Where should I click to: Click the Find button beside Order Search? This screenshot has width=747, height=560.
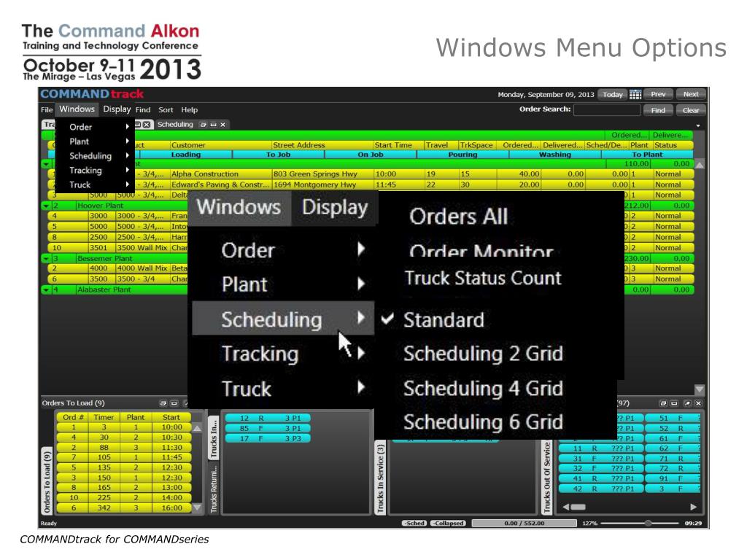[658, 110]
